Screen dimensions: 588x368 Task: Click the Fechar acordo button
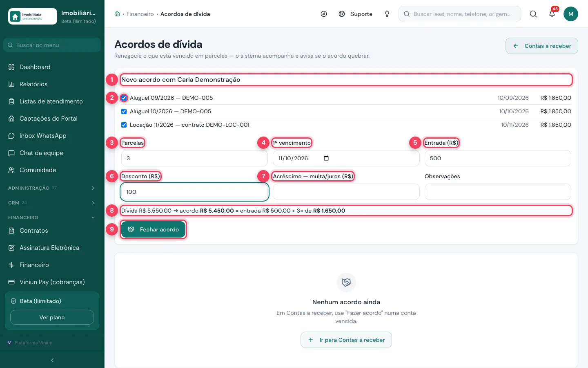[x=153, y=229]
